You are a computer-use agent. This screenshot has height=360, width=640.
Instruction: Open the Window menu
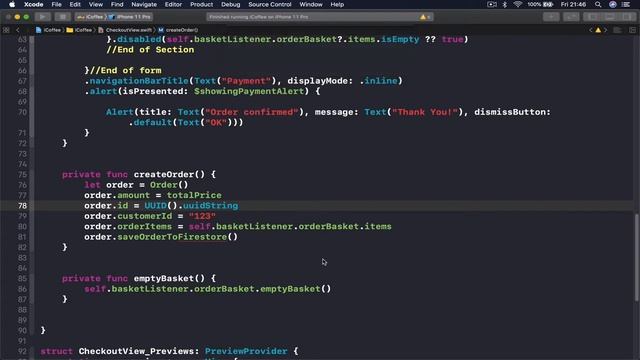[x=311, y=4]
